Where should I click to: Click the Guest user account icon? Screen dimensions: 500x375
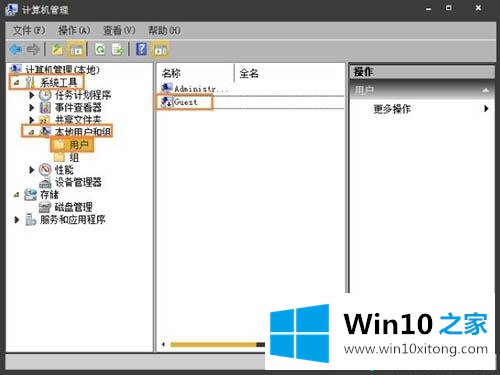pyautogui.click(x=166, y=102)
